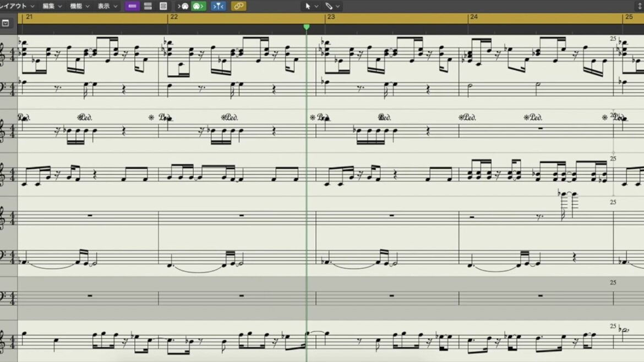
Task: Switch to wrapped score view
Action: 148,6
